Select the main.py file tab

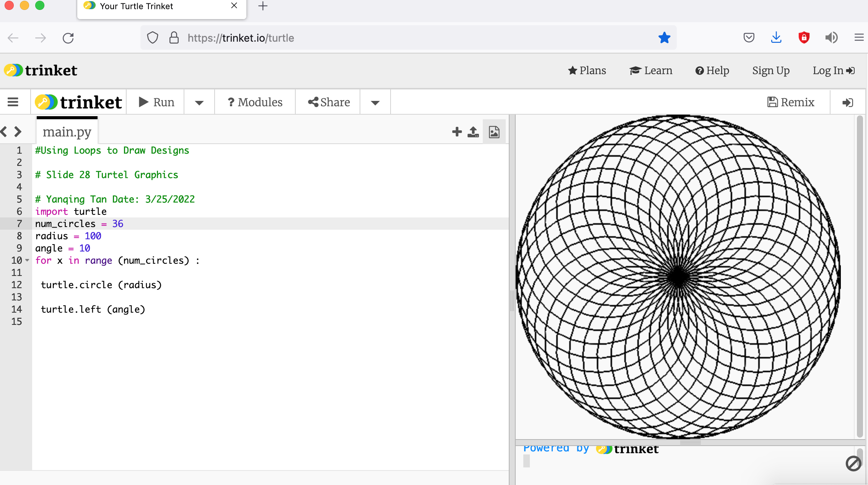tap(67, 131)
